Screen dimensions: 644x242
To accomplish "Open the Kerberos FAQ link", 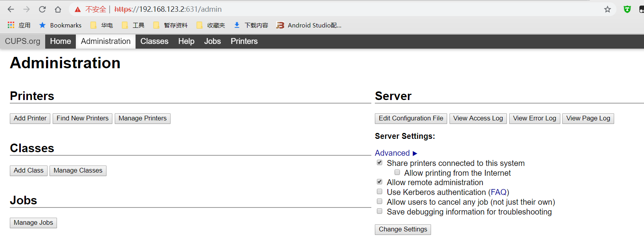I will point(499,192).
